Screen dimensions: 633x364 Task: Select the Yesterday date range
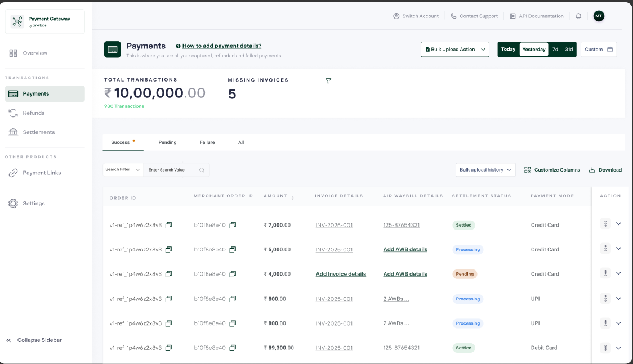tap(534, 49)
